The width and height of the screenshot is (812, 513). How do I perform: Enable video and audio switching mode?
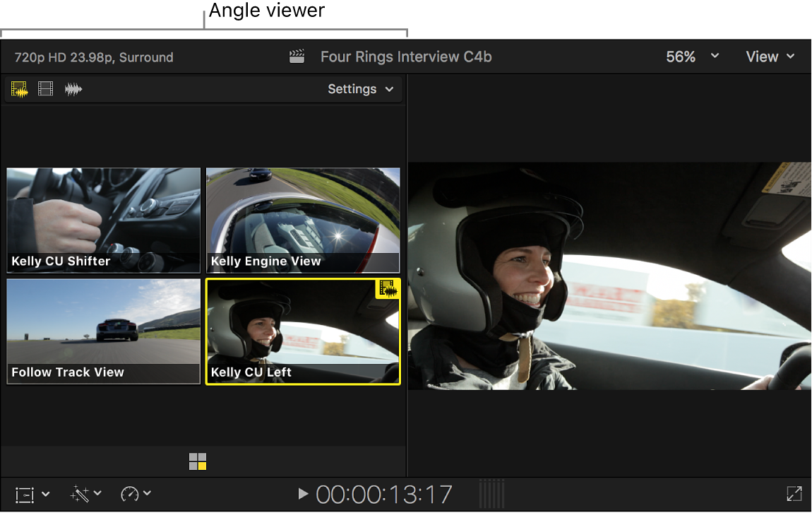click(x=18, y=89)
